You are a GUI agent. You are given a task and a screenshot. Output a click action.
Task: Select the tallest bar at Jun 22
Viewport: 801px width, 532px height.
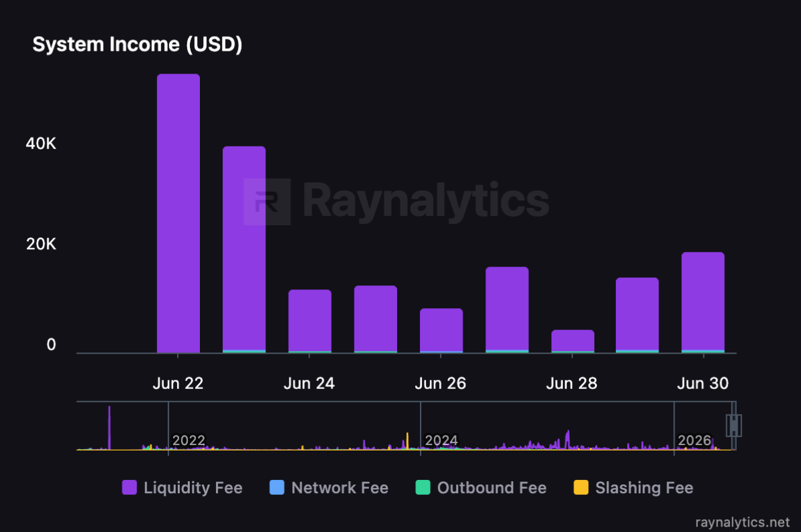click(x=179, y=213)
